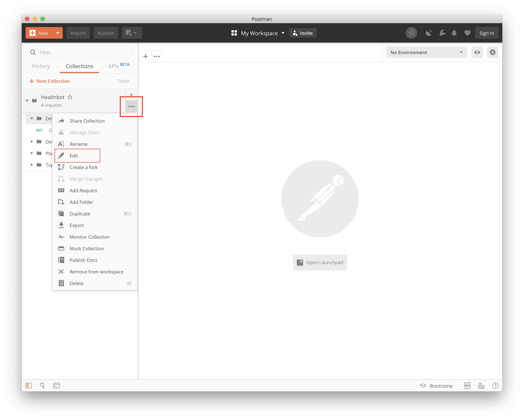The width and height of the screenshot is (524, 420).
Task: Open the tab options three-dots menu
Action: tap(157, 56)
